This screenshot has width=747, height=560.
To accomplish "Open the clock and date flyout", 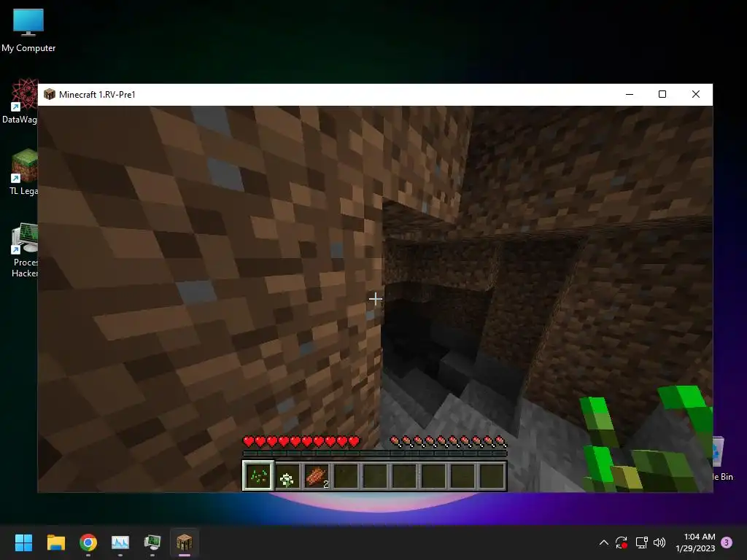I will (x=695, y=542).
